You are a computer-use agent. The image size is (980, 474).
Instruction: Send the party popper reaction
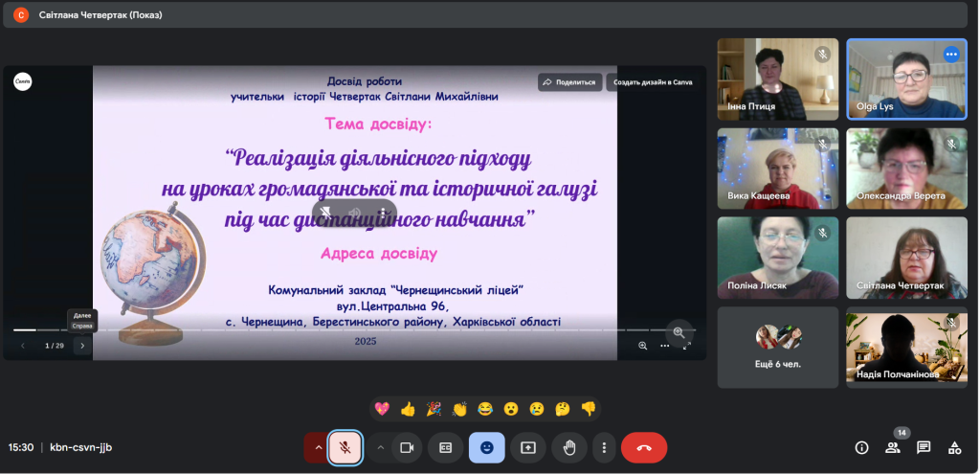pyautogui.click(x=434, y=409)
